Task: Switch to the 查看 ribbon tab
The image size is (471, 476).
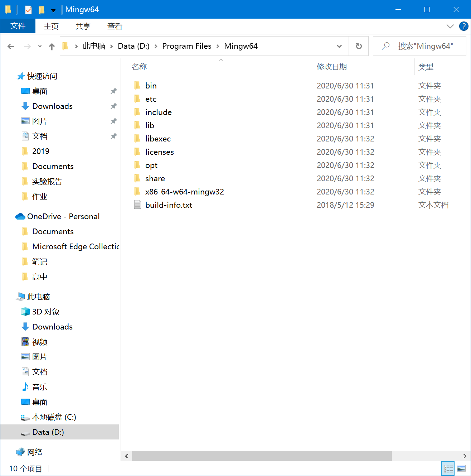Action: click(115, 26)
